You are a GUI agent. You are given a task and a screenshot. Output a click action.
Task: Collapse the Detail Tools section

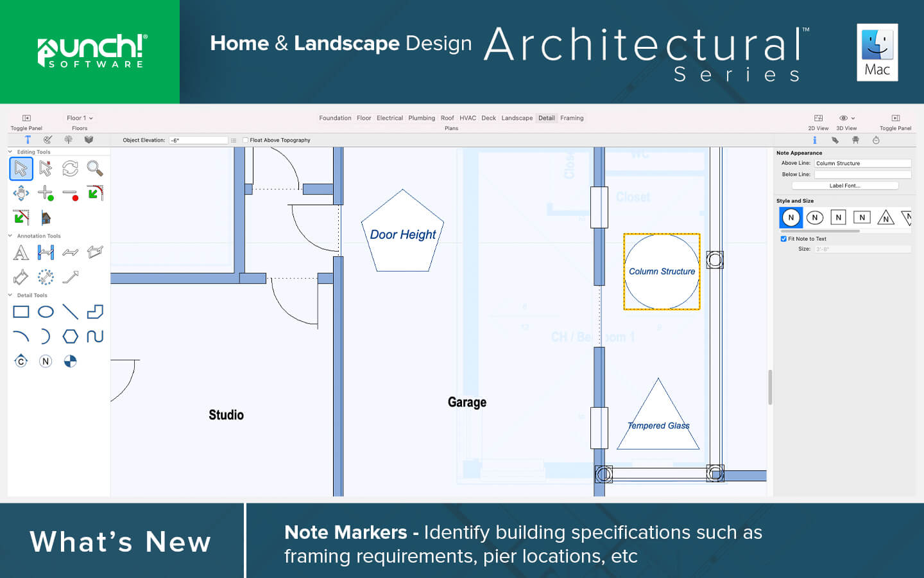pyautogui.click(x=10, y=295)
